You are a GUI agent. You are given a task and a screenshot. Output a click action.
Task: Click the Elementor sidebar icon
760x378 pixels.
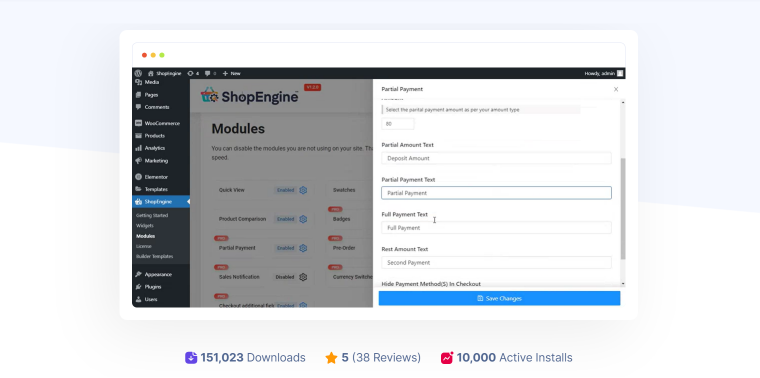pyautogui.click(x=139, y=177)
